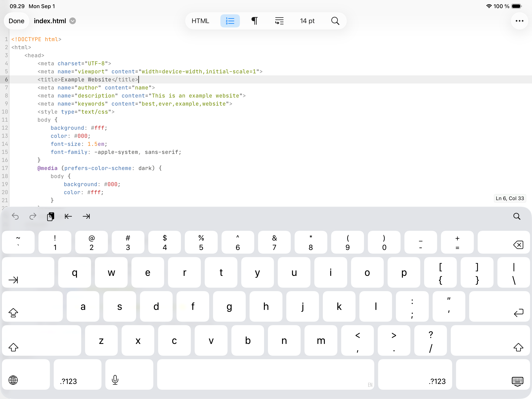This screenshot has height=399, width=532.
Task: Dismiss keyboard using hide keyboard key
Action: pyautogui.click(x=517, y=381)
